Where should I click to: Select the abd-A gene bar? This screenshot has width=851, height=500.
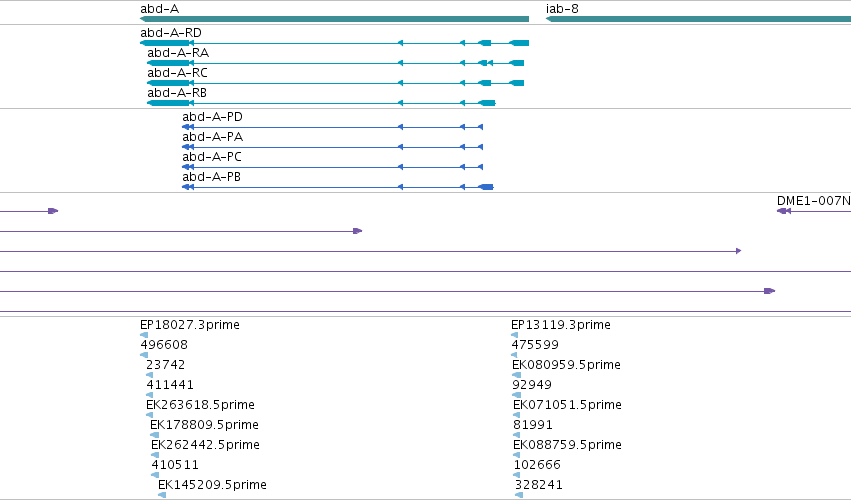(x=334, y=19)
